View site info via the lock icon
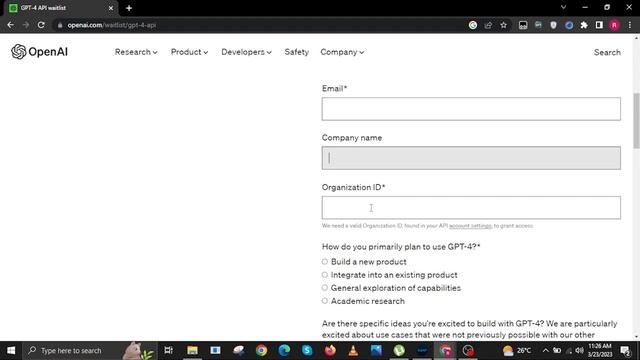This screenshot has width=640, height=360. point(60,25)
